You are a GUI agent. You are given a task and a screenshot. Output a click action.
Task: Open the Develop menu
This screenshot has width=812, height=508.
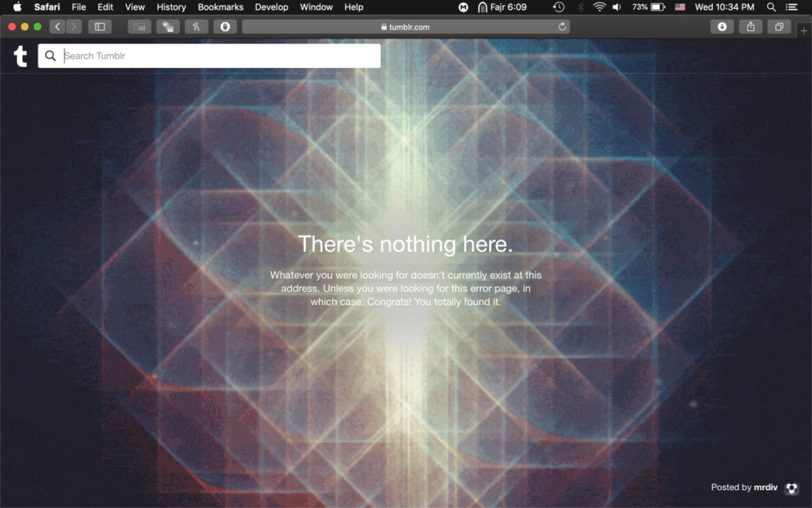point(271,7)
